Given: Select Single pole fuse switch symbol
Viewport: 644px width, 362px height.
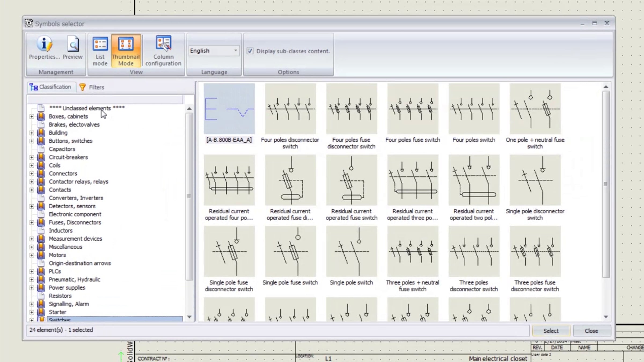Looking at the screenshot, I should [x=290, y=251].
